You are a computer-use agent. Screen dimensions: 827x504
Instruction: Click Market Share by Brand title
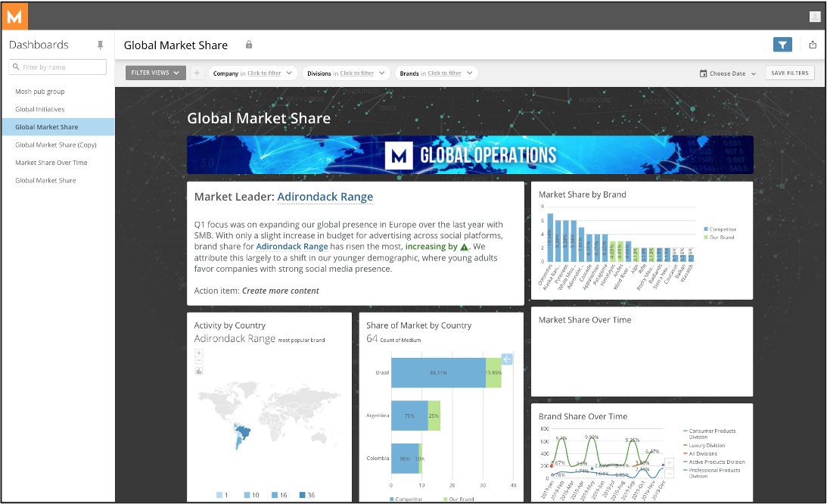coord(583,194)
